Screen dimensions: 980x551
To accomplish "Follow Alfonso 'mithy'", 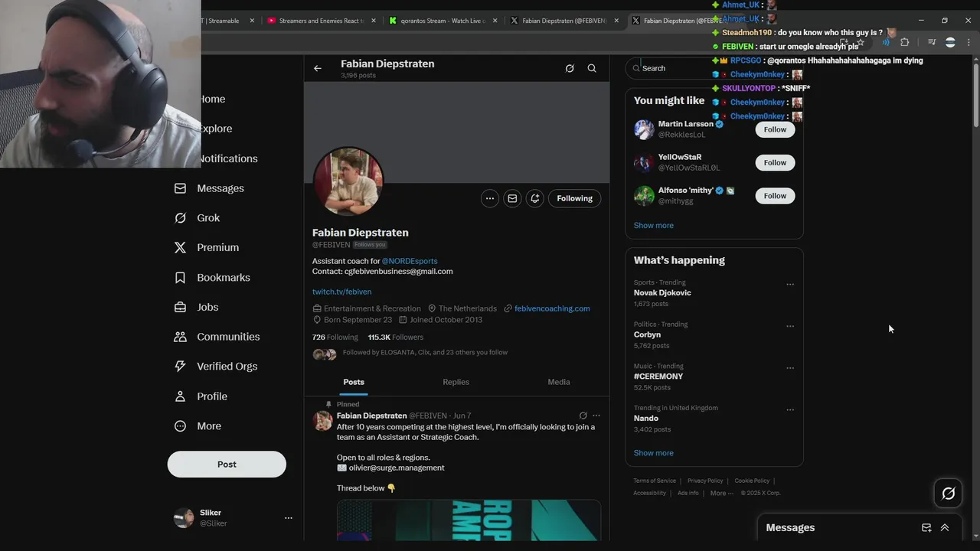I will [x=775, y=196].
